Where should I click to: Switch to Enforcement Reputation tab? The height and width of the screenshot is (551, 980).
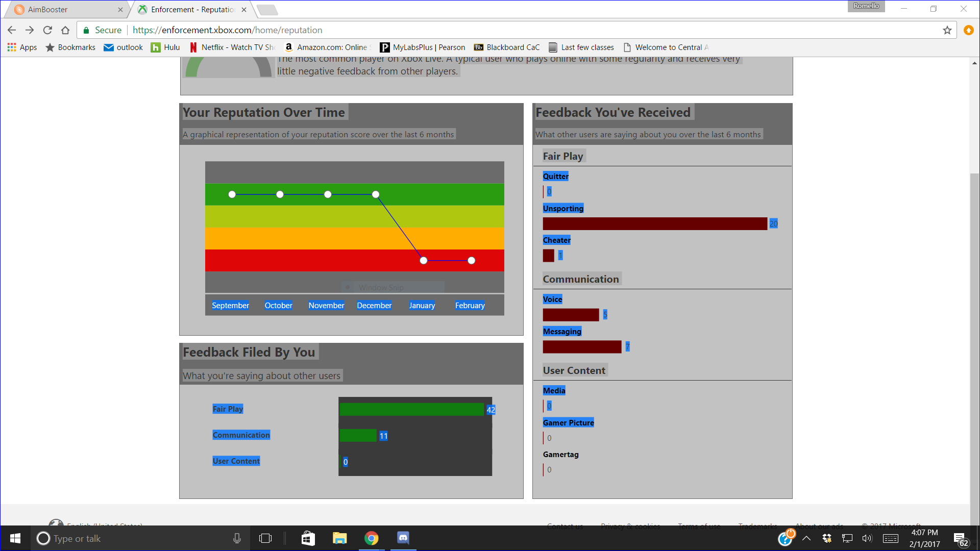pyautogui.click(x=188, y=9)
